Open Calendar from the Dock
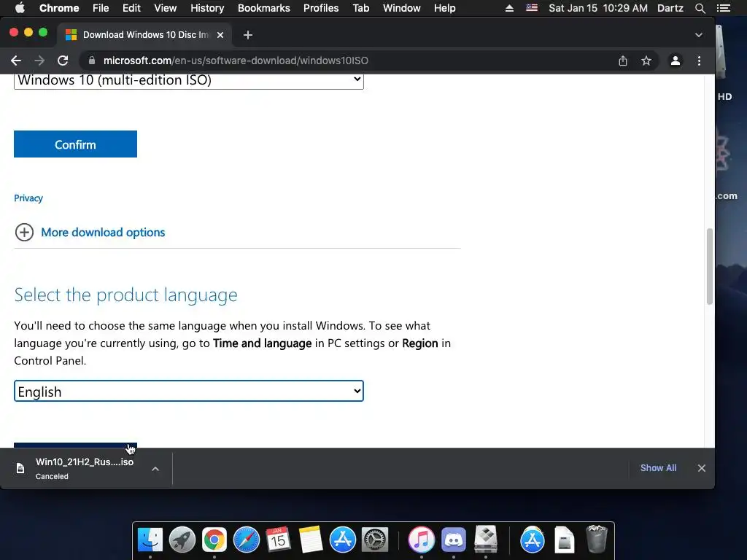The image size is (747, 560). pyautogui.click(x=278, y=540)
